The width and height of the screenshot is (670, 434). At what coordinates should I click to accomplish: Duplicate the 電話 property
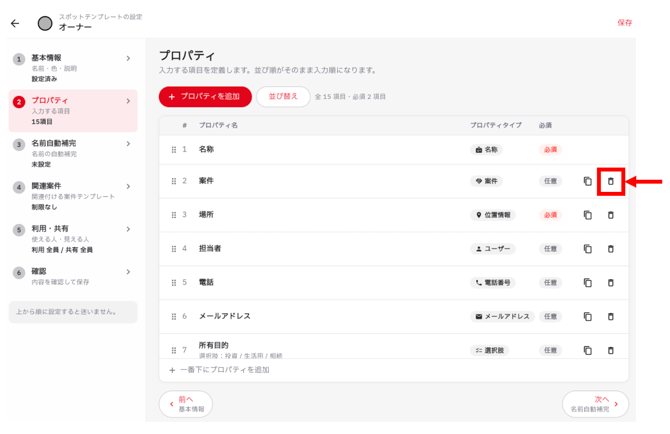[x=588, y=282]
